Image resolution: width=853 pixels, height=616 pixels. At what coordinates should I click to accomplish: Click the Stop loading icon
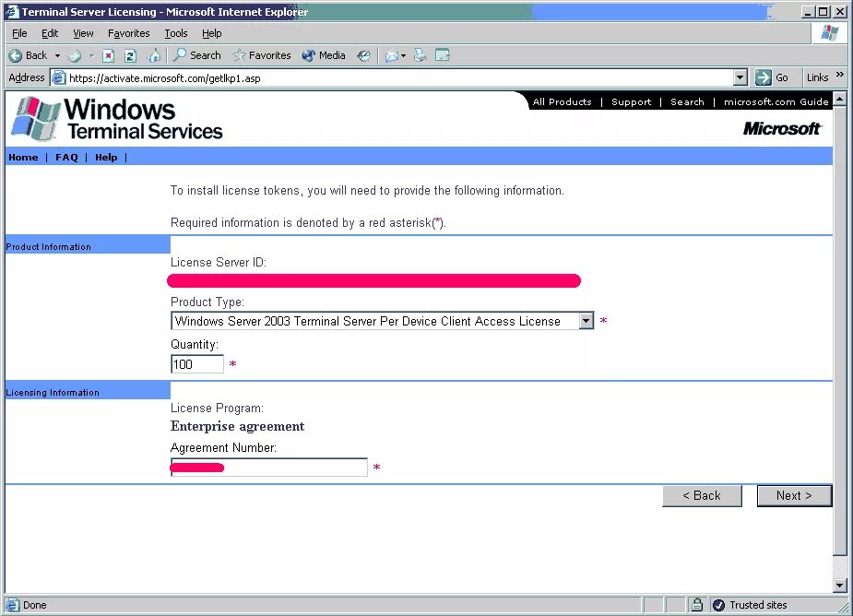click(108, 55)
